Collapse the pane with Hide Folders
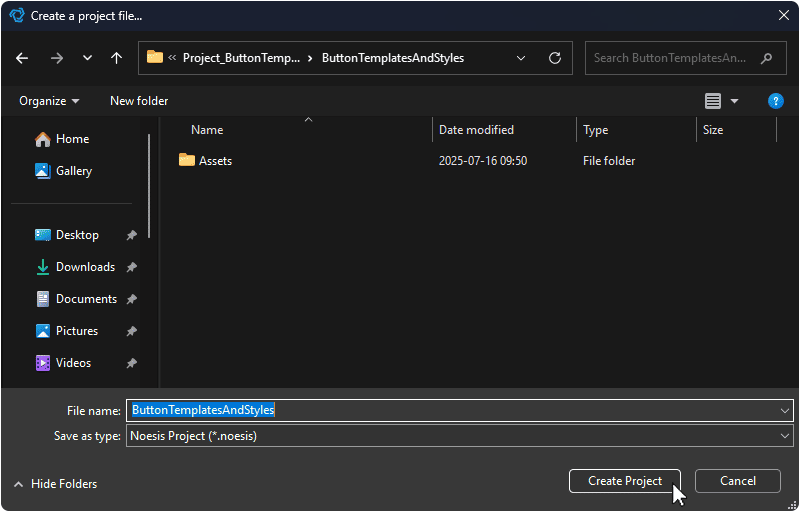The width and height of the screenshot is (800, 512). tap(55, 484)
